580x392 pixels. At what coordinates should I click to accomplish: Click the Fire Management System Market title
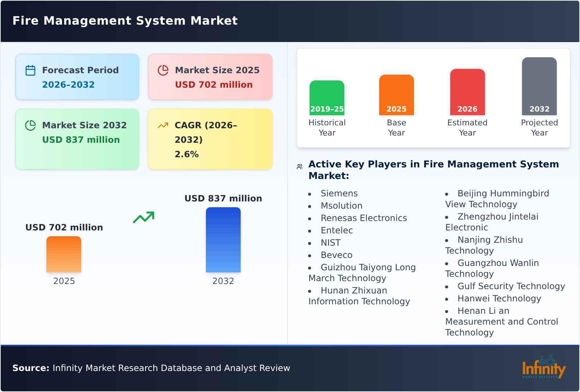click(125, 21)
